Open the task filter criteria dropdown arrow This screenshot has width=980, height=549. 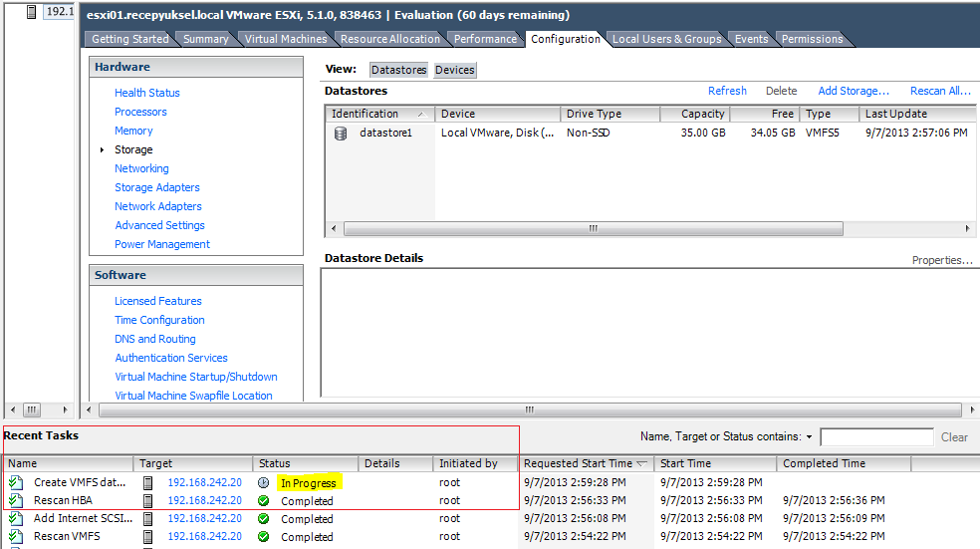coord(810,437)
